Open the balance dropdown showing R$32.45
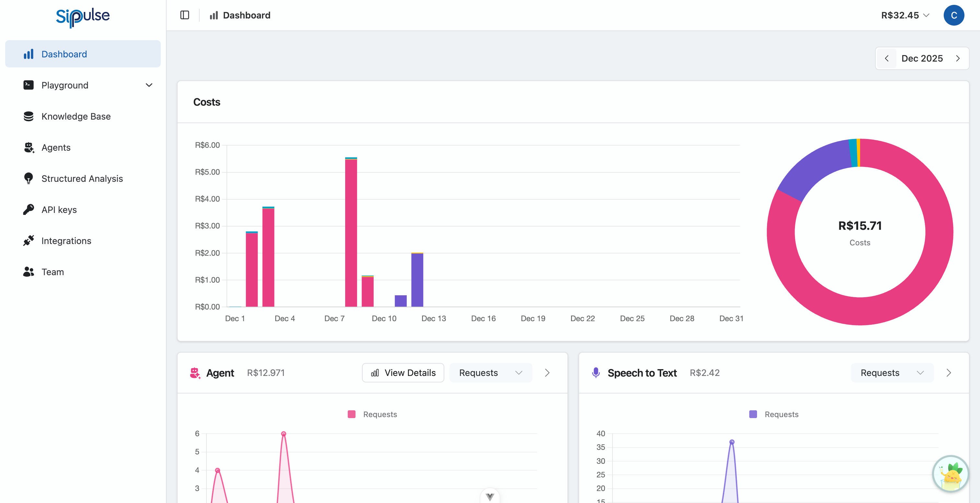980x503 pixels. coord(905,15)
